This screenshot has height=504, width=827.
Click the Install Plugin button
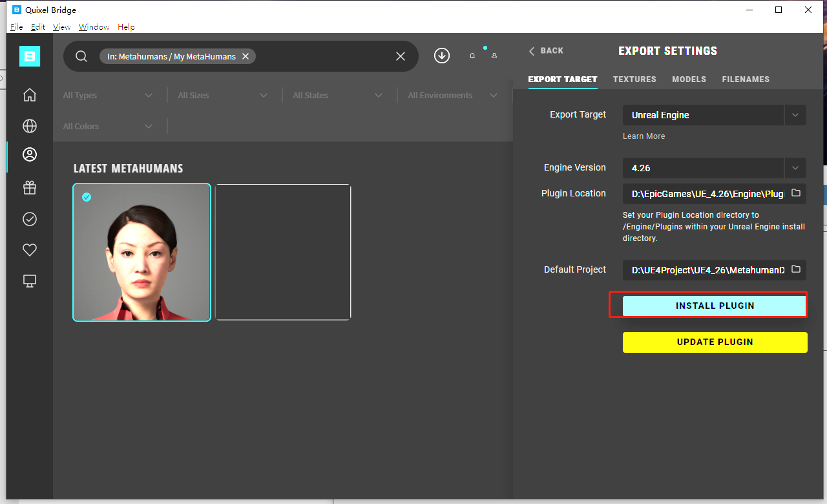pyautogui.click(x=715, y=306)
